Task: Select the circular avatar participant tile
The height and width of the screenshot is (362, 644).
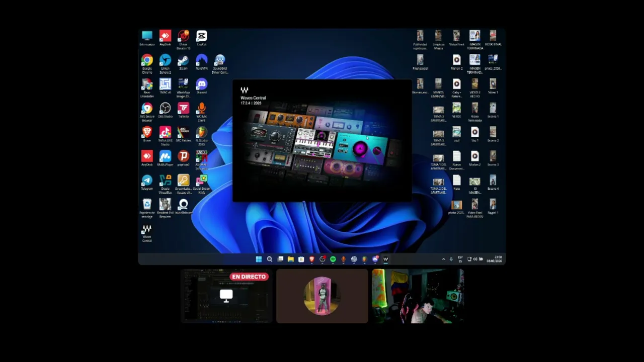Action: pos(322,296)
